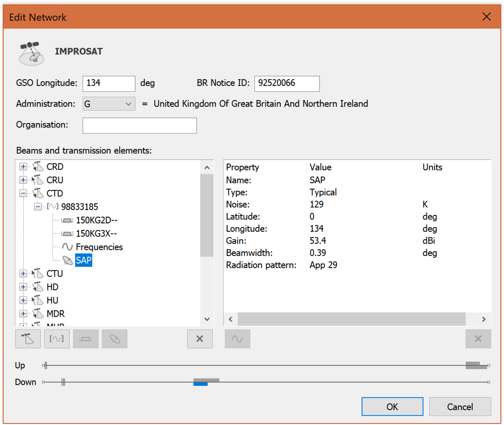The image size is (504, 425).
Task: Select the 98833185 group item
Action: 79,207
